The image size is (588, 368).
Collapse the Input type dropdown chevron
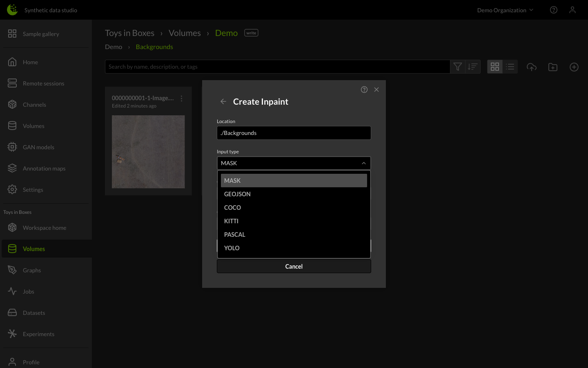pyautogui.click(x=363, y=163)
